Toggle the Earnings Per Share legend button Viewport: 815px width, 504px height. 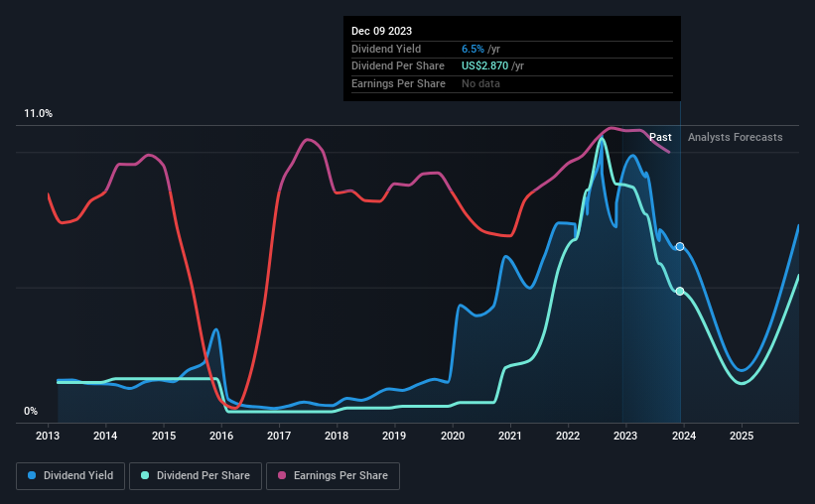(x=333, y=476)
